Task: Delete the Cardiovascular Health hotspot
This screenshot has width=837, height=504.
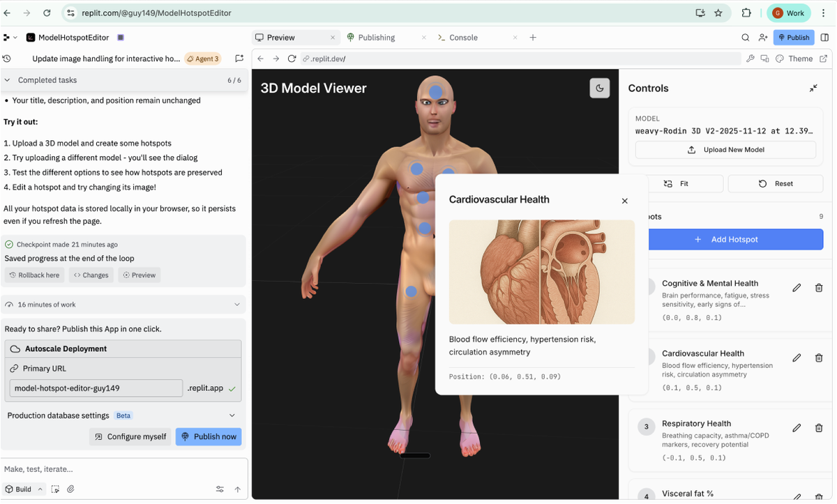Action: tap(819, 358)
